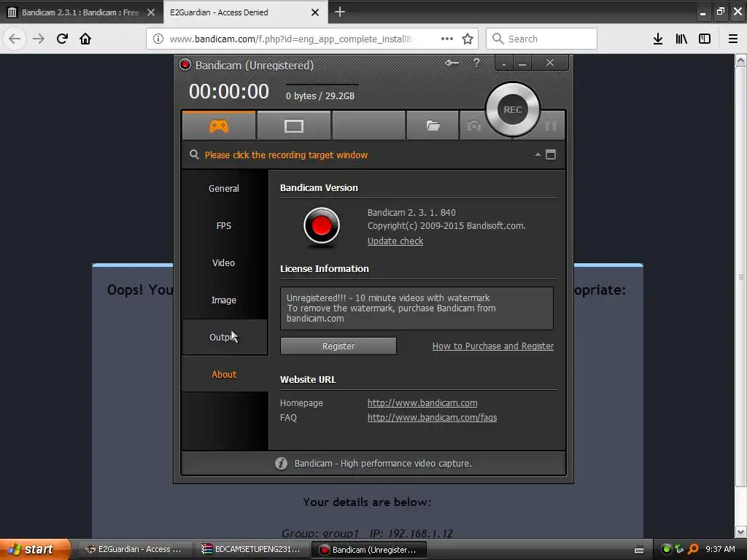Click the keyboard icon in the taskbar

click(639, 550)
